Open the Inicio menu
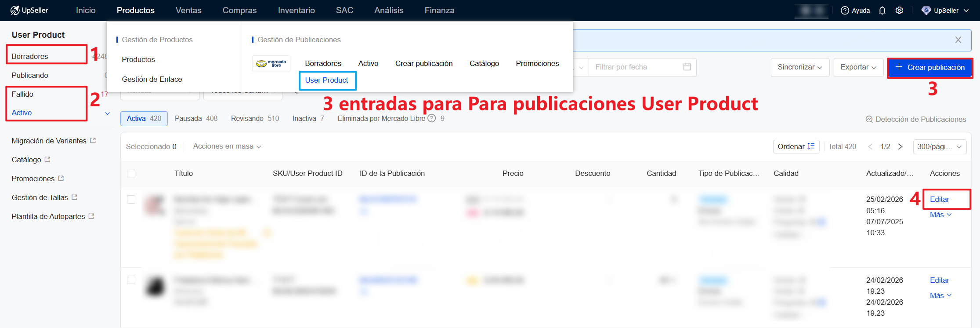The image size is (980, 328). coord(86,10)
